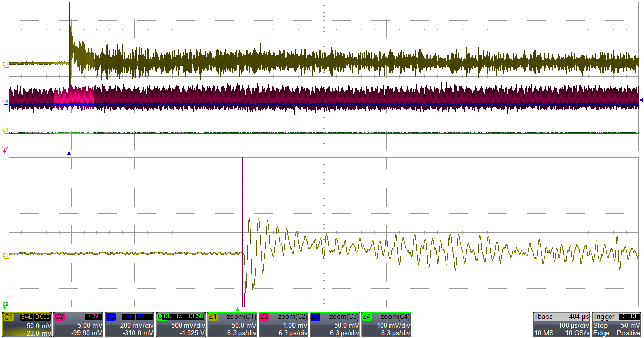This screenshot has width=644, height=338.
Task: Click the DC50 badge in C4 descriptor
Action: (197, 317)
